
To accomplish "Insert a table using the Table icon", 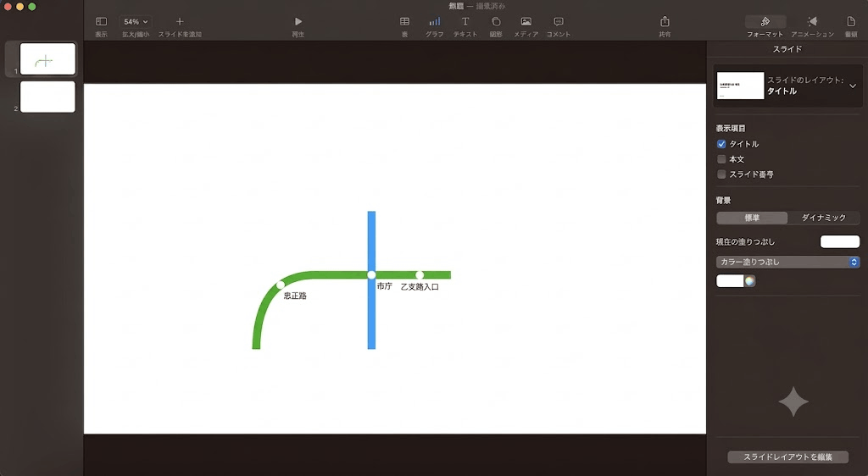I will [x=404, y=21].
